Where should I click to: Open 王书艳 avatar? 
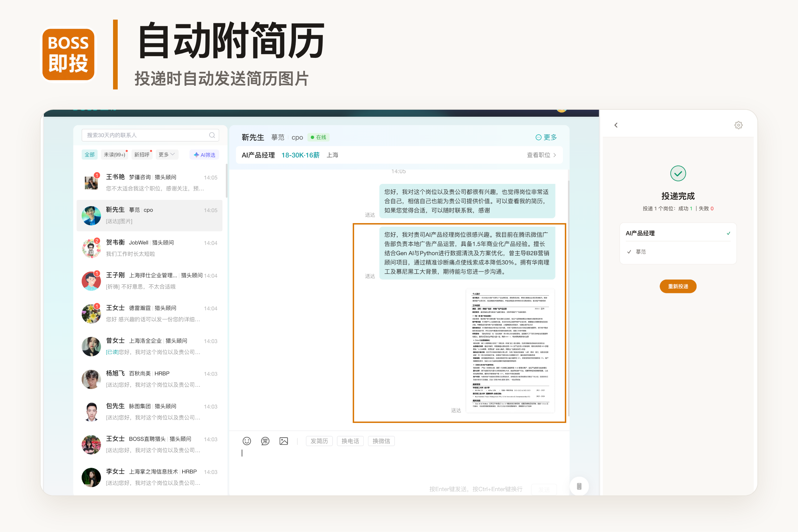91,183
